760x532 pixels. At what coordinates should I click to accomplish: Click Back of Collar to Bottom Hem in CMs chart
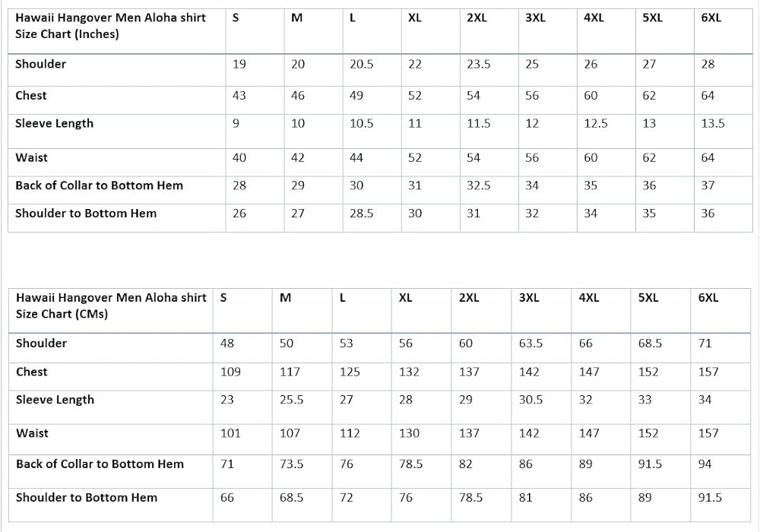100,464
